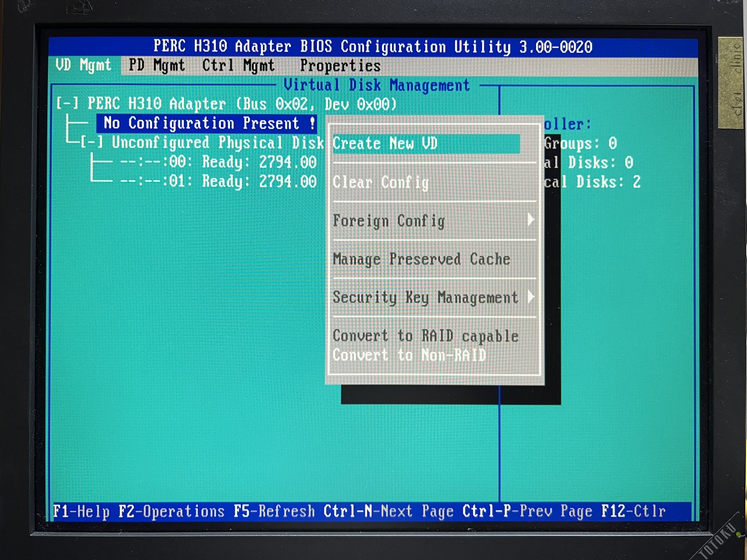Image resolution: width=747 pixels, height=560 pixels.
Task: Select physical disk --:--:00 Ready
Action: tap(218, 162)
